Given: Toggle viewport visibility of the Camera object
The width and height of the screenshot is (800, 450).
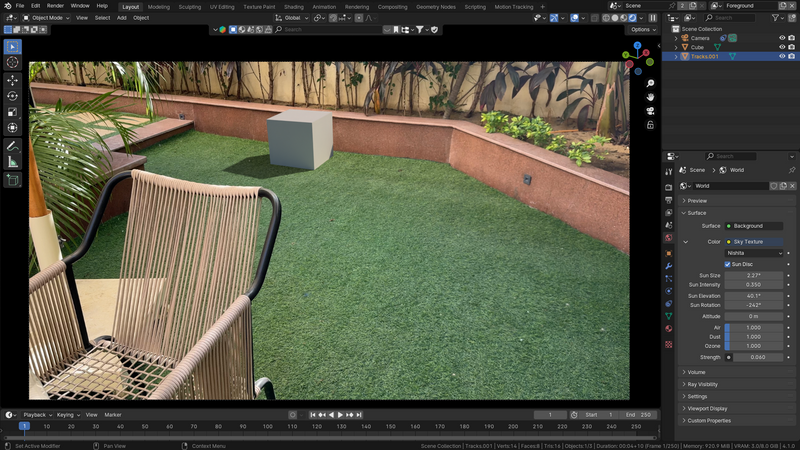Looking at the screenshot, I should pyautogui.click(x=782, y=38).
